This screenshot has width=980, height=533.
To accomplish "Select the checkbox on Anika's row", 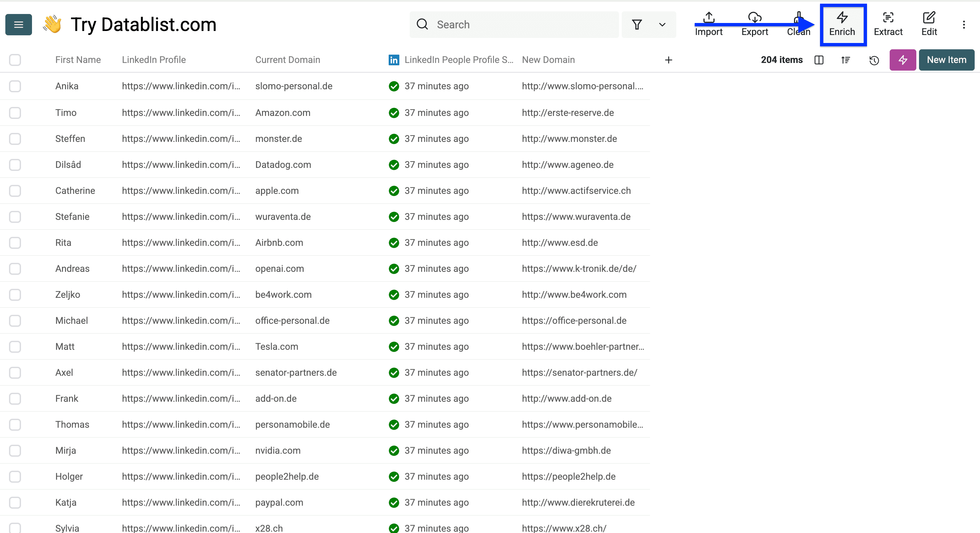I will tap(15, 86).
